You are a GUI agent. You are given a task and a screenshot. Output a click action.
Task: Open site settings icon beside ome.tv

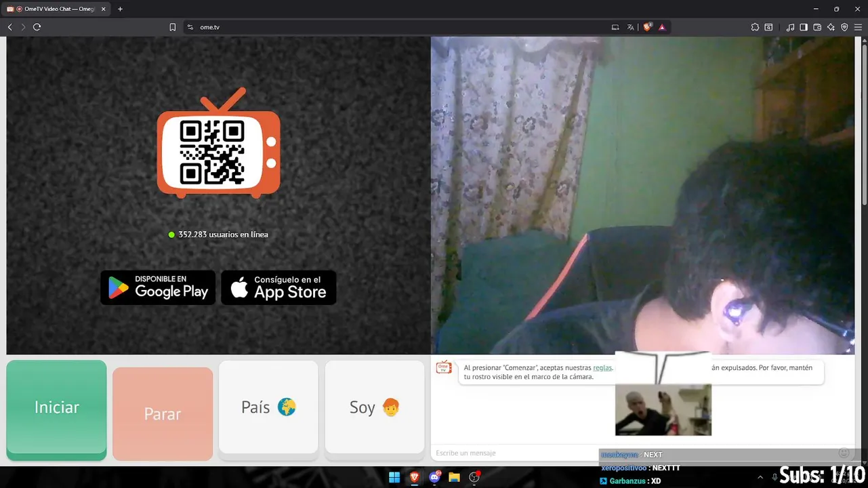click(190, 27)
